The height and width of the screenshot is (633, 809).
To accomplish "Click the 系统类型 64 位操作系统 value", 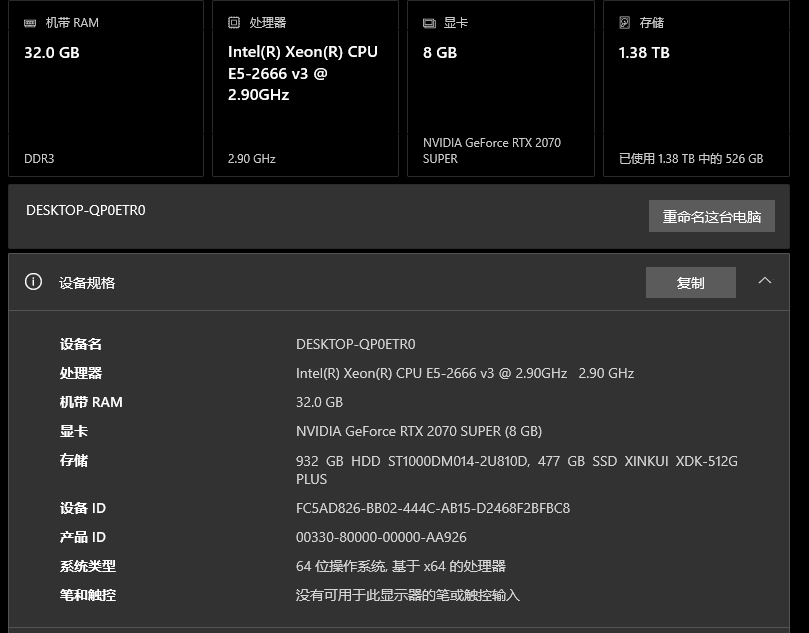I will [400, 566].
